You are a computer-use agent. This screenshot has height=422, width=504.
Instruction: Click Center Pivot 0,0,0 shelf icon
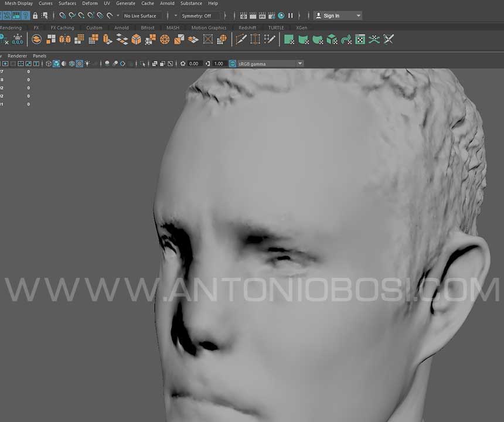click(18, 39)
